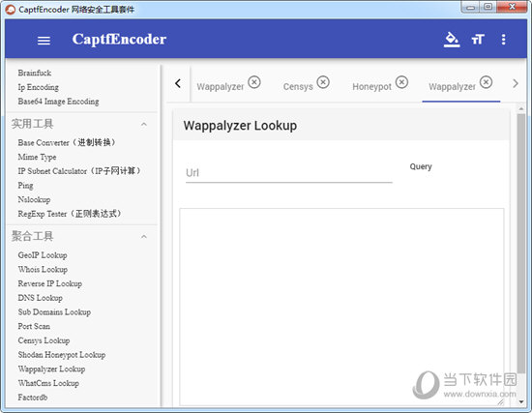
Task: Click inside the results text area
Action: click(x=341, y=307)
